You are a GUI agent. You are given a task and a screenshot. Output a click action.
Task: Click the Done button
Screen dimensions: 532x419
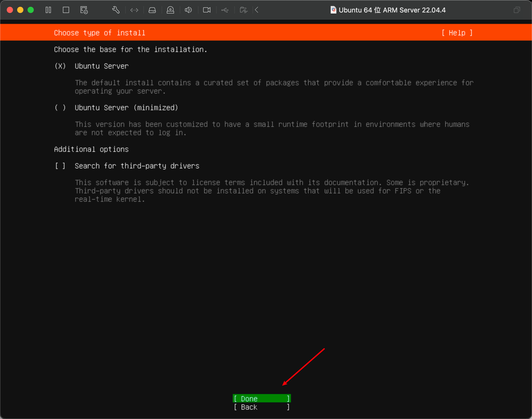(x=262, y=398)
